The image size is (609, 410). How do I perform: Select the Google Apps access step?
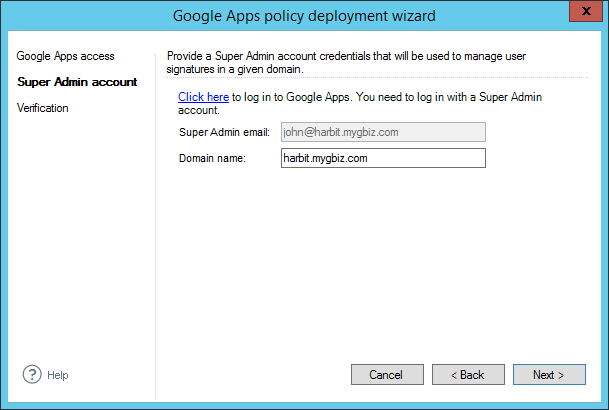tap(65, 56)
